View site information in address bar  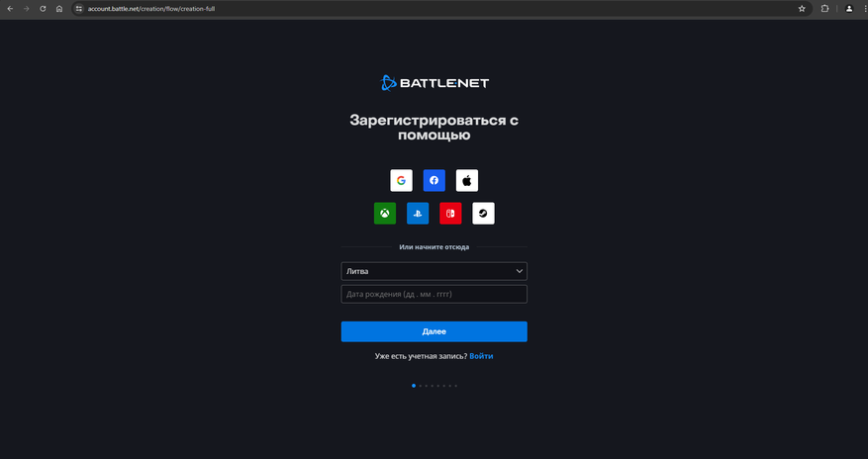point(78,9)
